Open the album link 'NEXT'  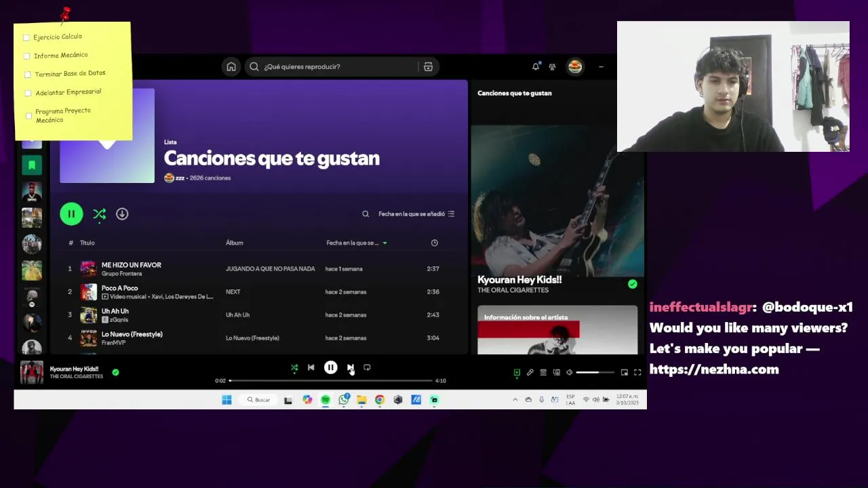[x=233, y=292]
